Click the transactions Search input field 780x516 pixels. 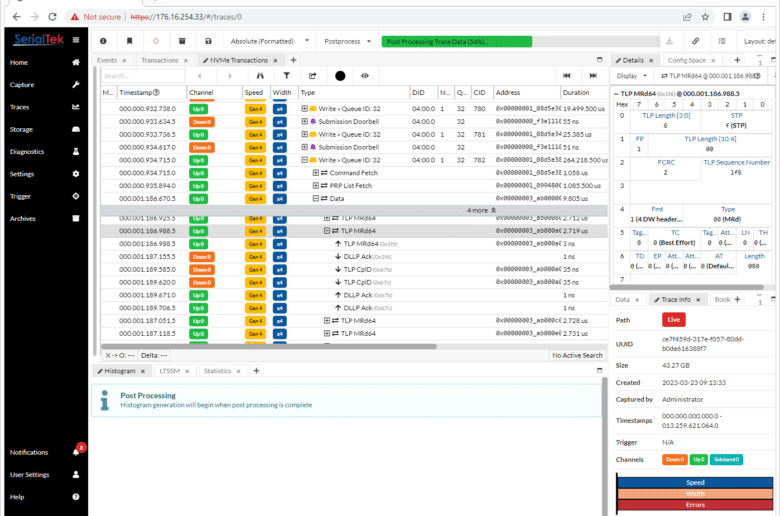pos(143,76)
